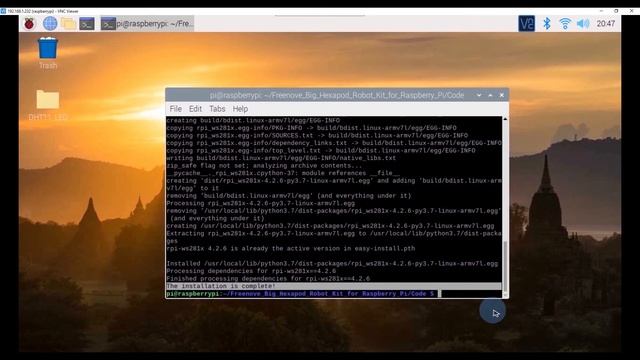Click the terminal vertical scrollbar thumb

505,265
